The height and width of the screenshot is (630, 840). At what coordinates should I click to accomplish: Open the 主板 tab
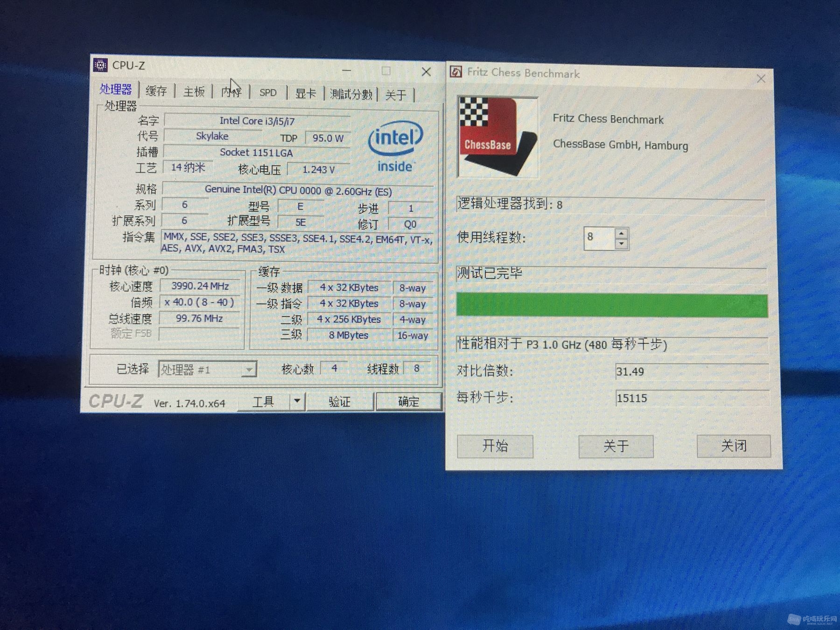coord(194,91)
